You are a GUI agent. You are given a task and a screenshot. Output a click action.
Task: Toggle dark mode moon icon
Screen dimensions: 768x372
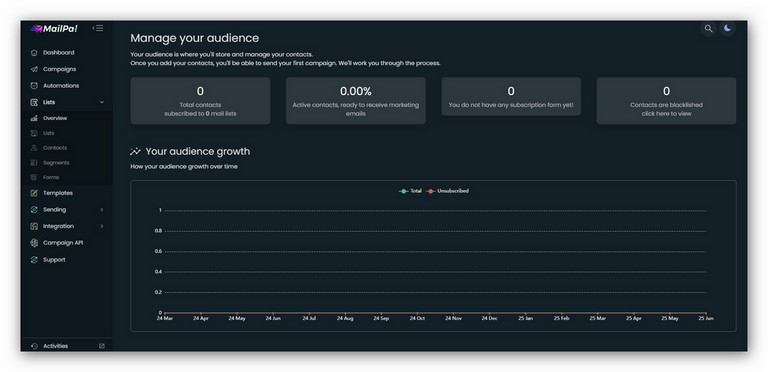727,28
